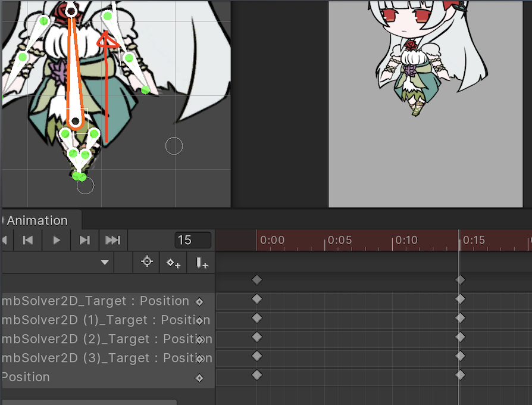Select LimbSolver2D (3)_Target keyframe at 0:15
The image size is (532, 405).
coord(460,356)
